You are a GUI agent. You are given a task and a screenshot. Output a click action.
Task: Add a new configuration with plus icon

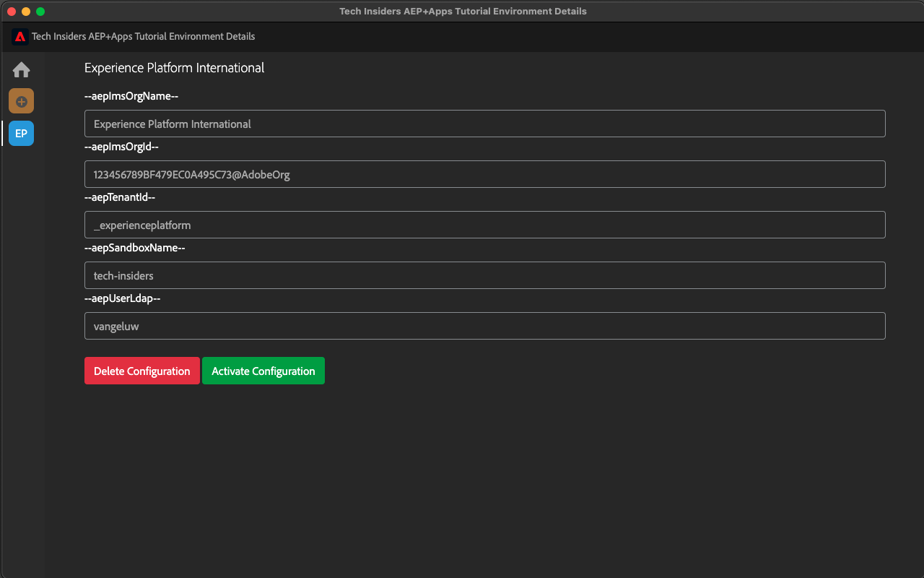[21, 101]
